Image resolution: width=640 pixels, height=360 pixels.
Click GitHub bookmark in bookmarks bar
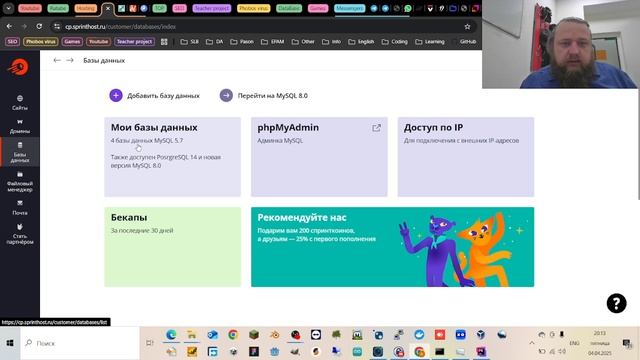[x=465, y=42]
